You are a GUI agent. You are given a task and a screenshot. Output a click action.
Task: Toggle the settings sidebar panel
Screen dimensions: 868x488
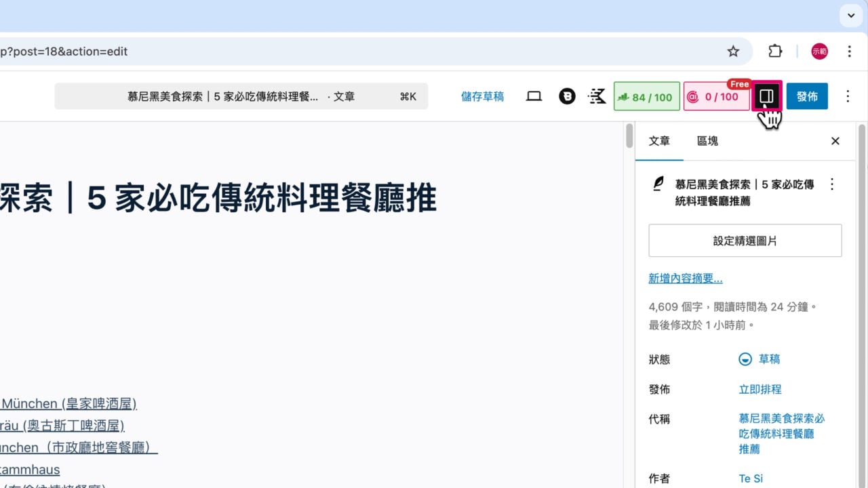point(766,96)
